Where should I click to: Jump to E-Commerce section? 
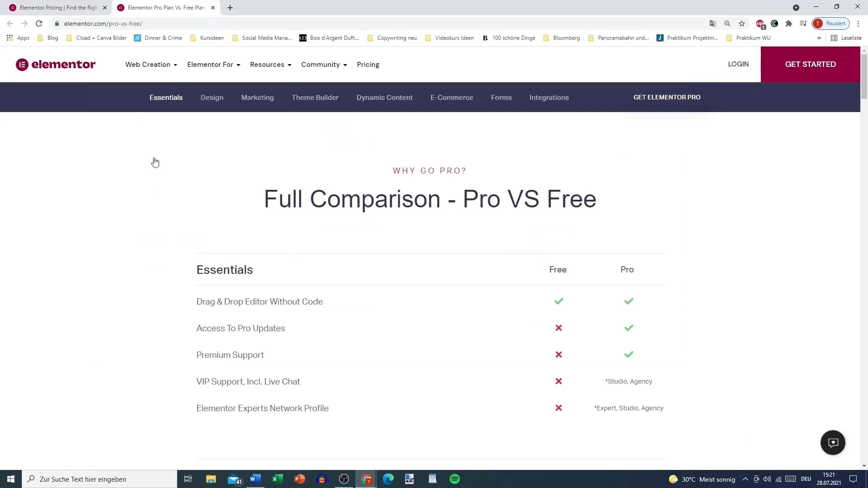(x=452, y=97)
